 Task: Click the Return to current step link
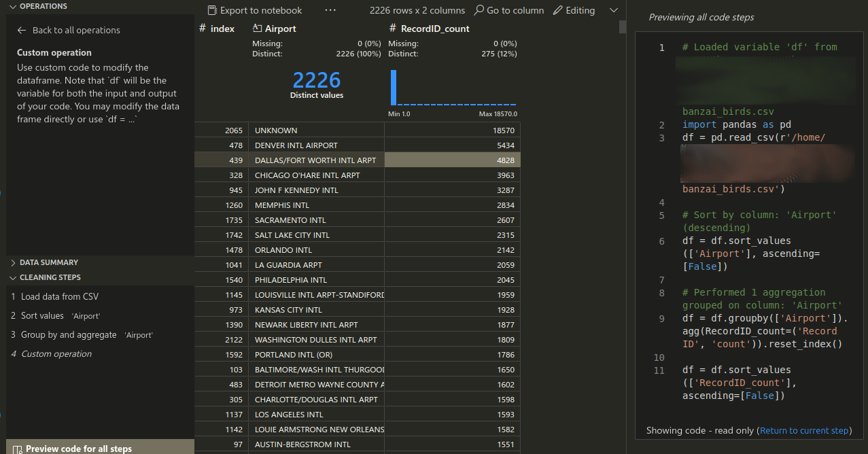click(805, 430)
